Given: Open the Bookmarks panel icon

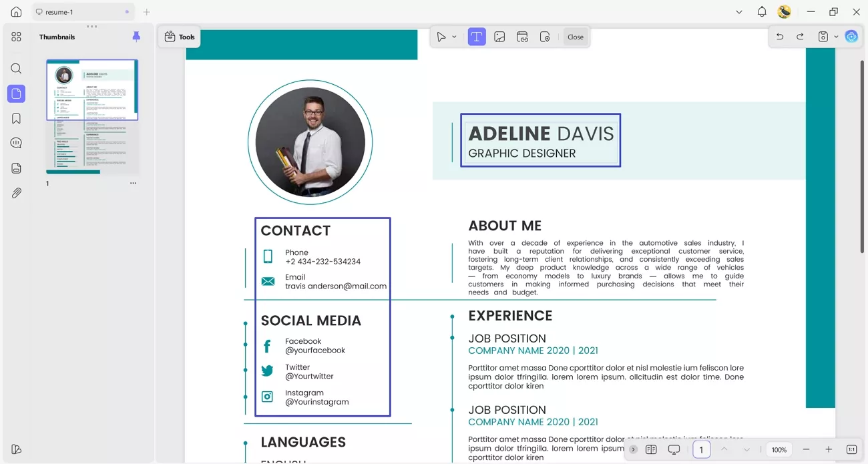Looking at the screenshot, I should [x=16, y=119].
